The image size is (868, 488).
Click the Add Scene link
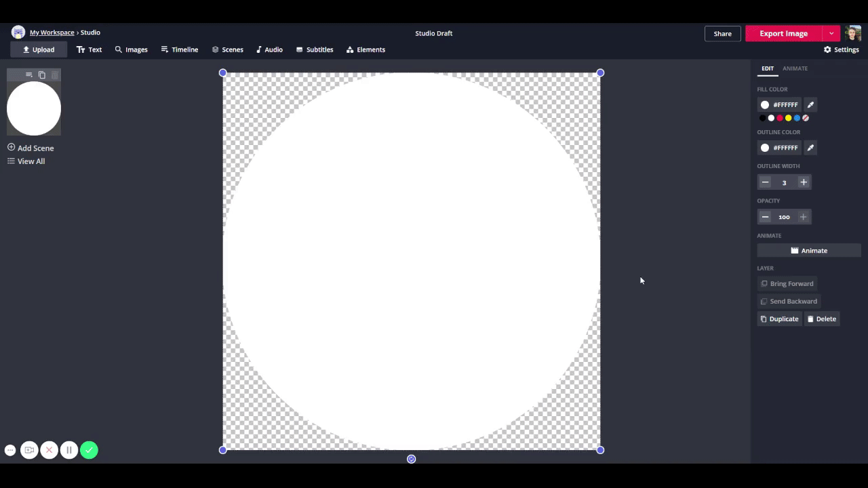coord(31,148)
